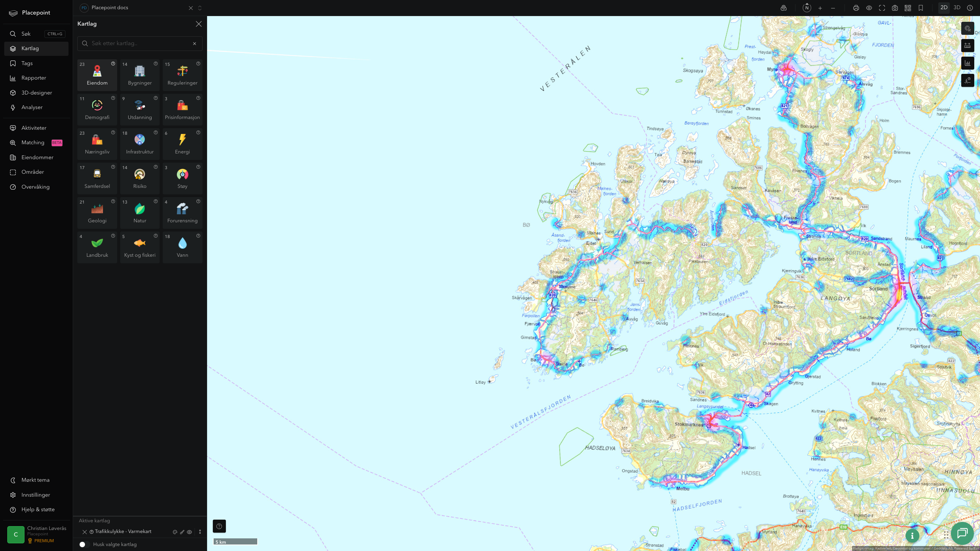Toggle Mørkt tema dark theme
Screen dimensions: 980x551
tap(36, 480)
